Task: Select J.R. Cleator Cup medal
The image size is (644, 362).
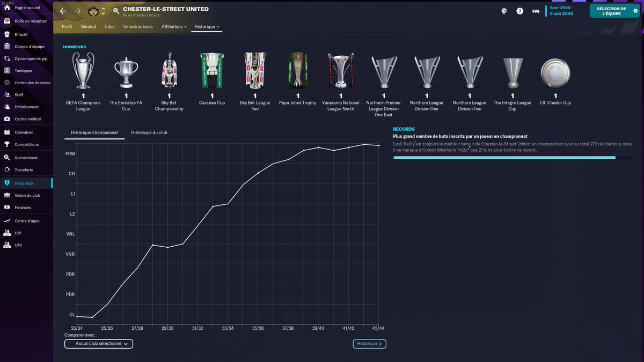Action: point(555,72)
